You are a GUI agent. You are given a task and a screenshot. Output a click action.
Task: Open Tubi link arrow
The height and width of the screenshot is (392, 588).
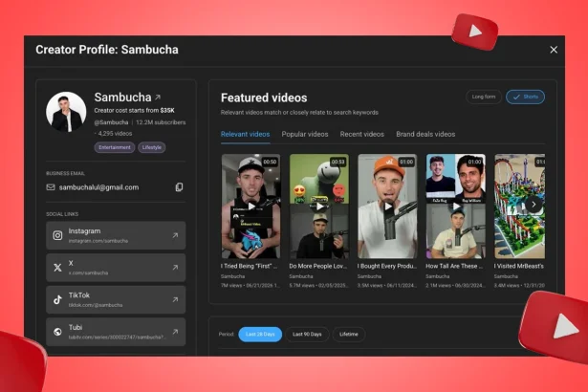pyautogui.click(x=175, y=332)
